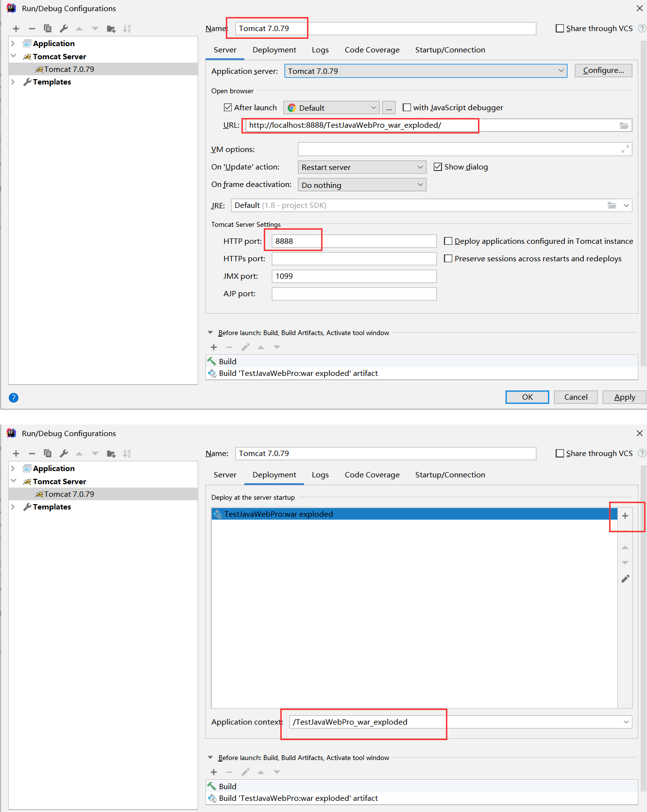Image resolution: width=647 pixels, height=812 pixels.
Task: Open On 'Update' action Restart server dropdown
Action: point(362,167)
